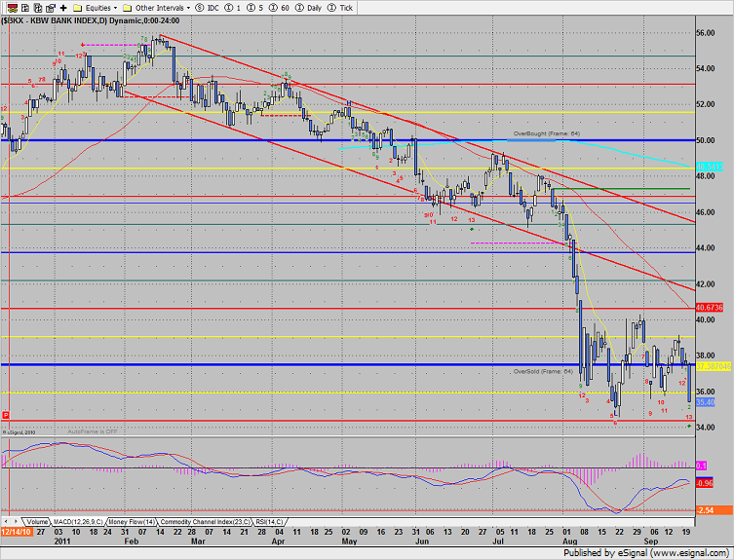Click the OverSold (Frame: 64) label
734x560 pixels.
(x=543, y=371)
